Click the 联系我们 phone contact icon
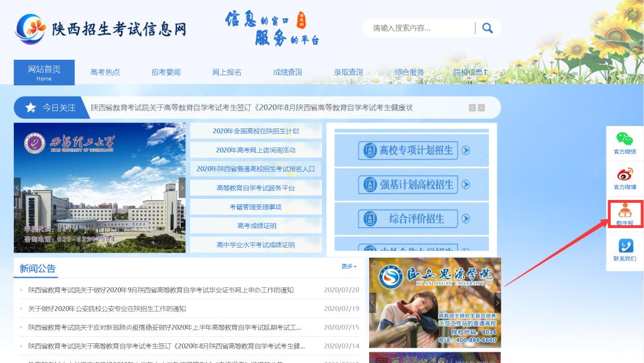 point(625,248)
